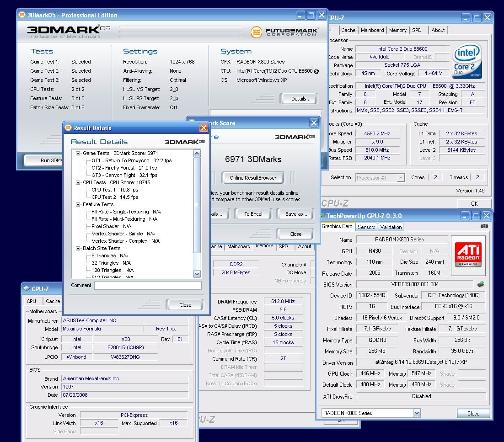This screenshot has width=504, height=442.
Task: Click the Intel Core 2 Duo logo
Action: coord(467,61)
